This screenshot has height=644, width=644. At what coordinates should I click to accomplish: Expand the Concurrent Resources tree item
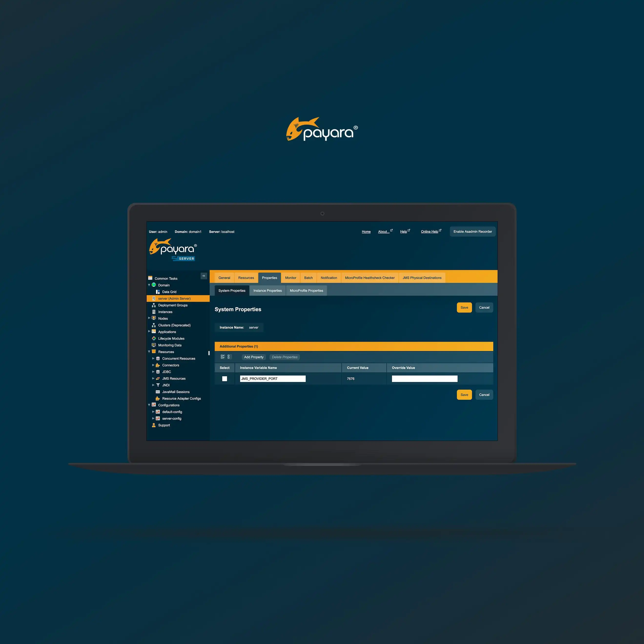(154, 358)
